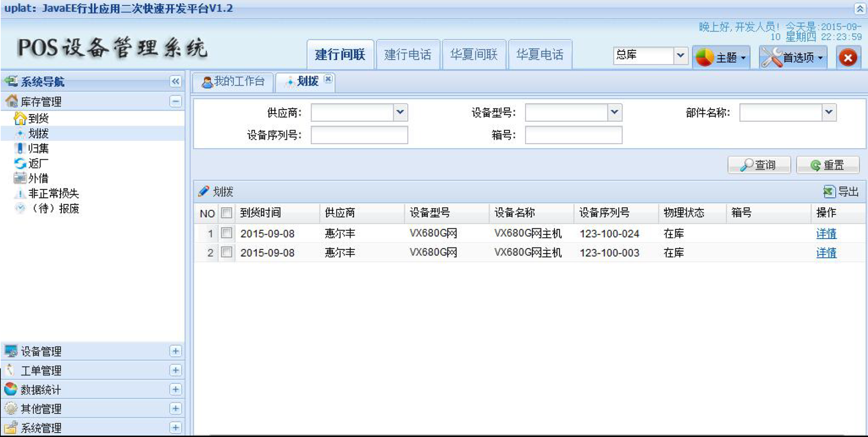The image size is (868, 437).
Task: Open 到货 house icon in navigation
Action: click(x=20, y=118)
